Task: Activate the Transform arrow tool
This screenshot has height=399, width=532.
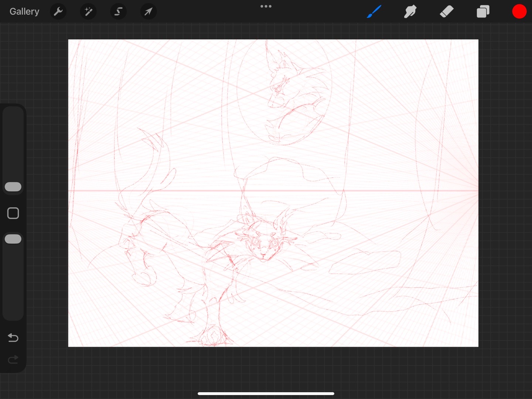Action: 149,11
